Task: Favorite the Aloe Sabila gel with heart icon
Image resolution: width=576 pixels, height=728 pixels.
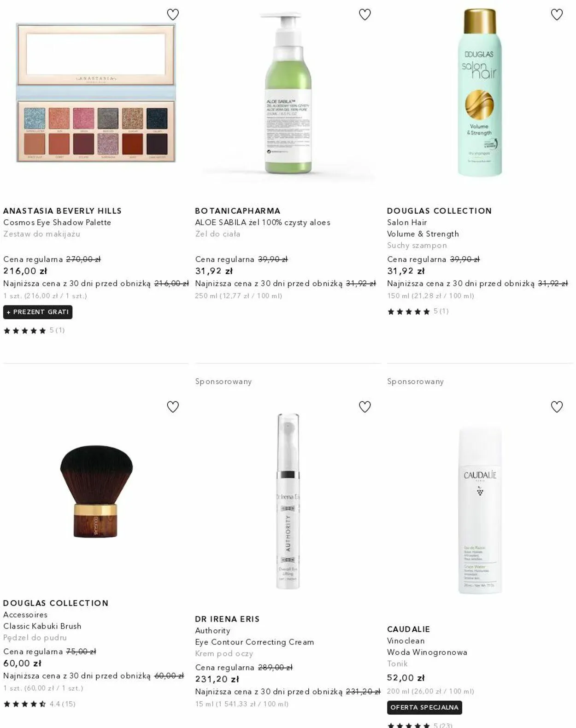Action: tap(365, 15)
